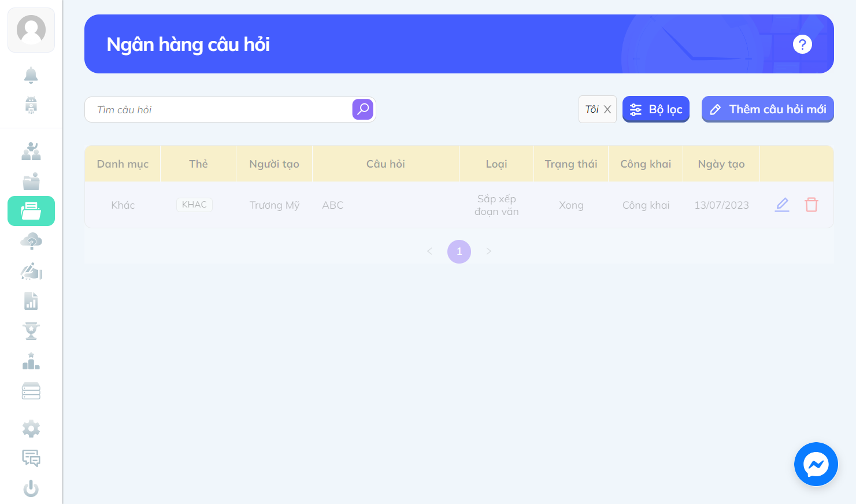This screenshot has width=856, height=504.
Task: Click the Sắp xếp đoạn văn type cell
Action: (496, 205)
